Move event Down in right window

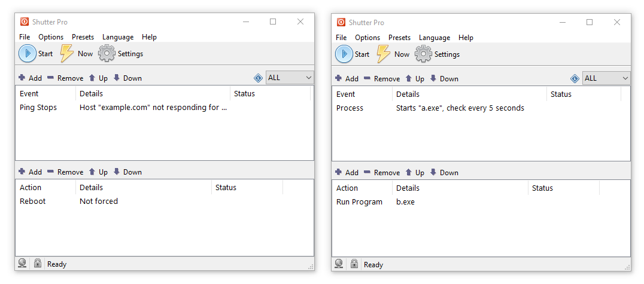(444, 79)
